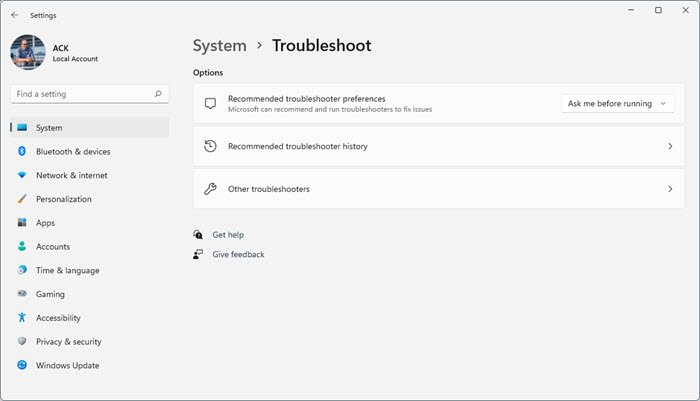Screen dimensions: 700x401
Task: Click the Windows Update icon
Action: pos(21,366)
